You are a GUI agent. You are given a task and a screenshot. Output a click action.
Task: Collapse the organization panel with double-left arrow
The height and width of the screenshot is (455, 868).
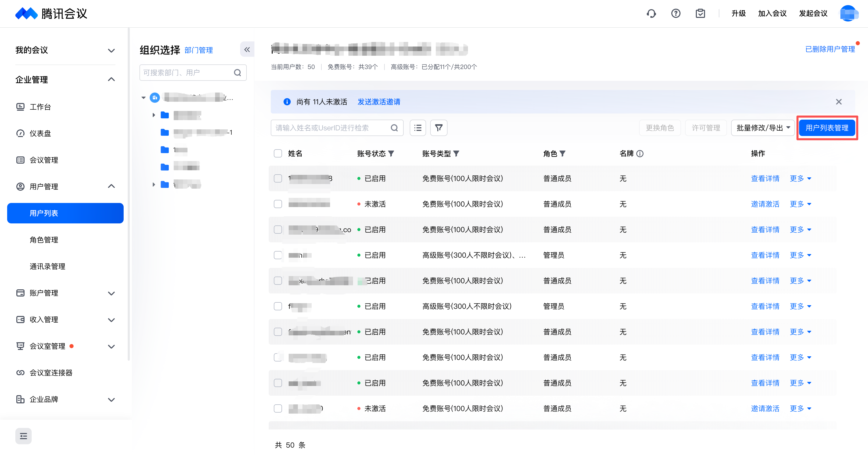(247, 49)
